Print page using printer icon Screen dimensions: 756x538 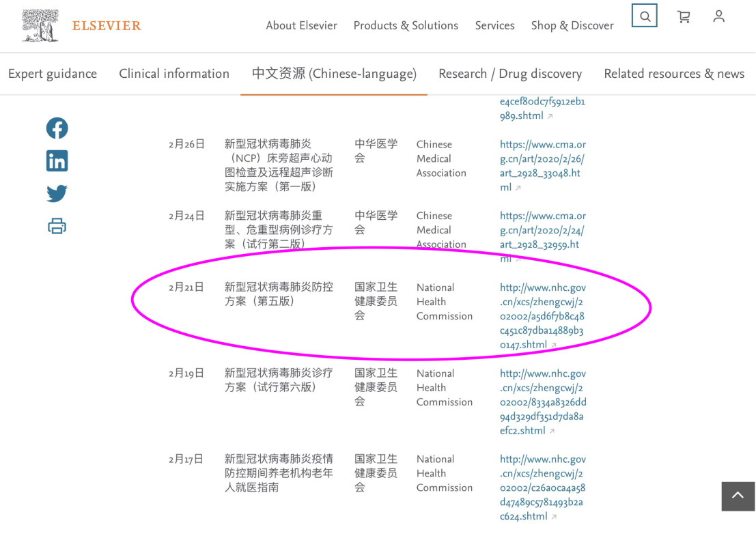point(57,226)
